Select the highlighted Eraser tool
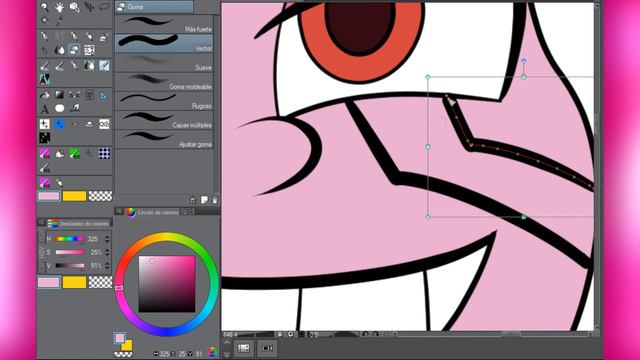Screen dimensions: 640x360 pos(74,50)
